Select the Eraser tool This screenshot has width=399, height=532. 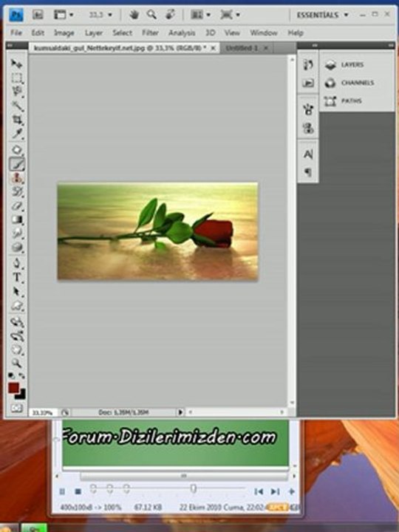(16, 205)
